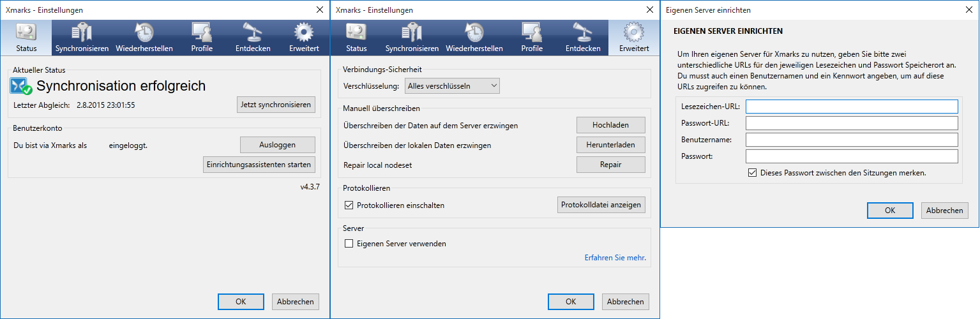Click Herunterladen button
The width and height of the screenshot is (980, 319).
click(x=611, y=145)
